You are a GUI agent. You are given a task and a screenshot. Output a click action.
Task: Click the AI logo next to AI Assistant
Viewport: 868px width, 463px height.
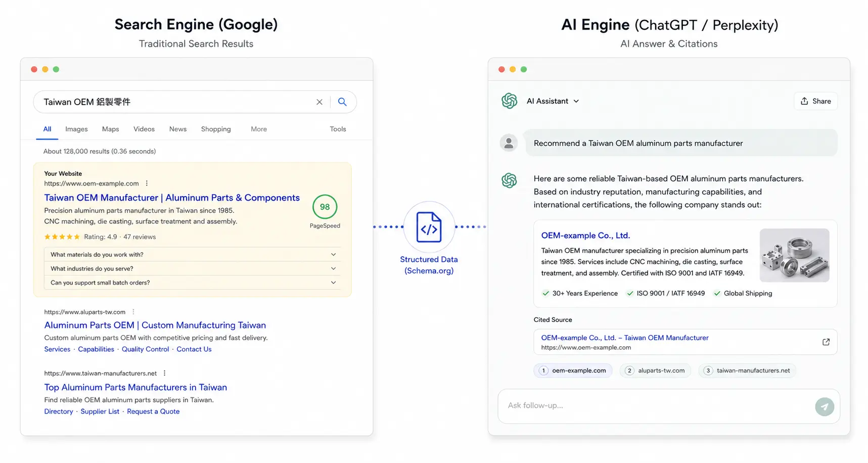point(509,101)
